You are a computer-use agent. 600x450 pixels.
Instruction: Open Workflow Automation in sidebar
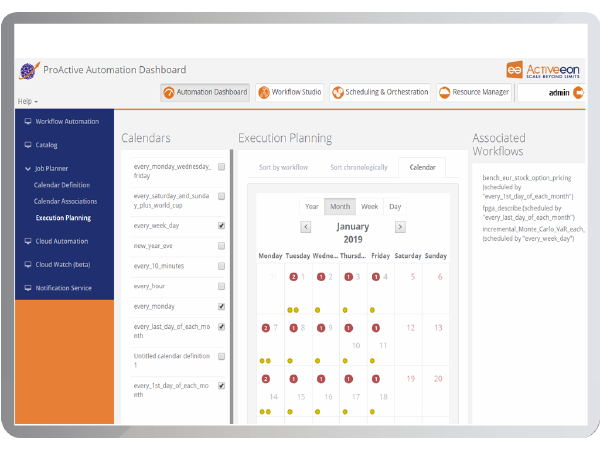(67, 121)
